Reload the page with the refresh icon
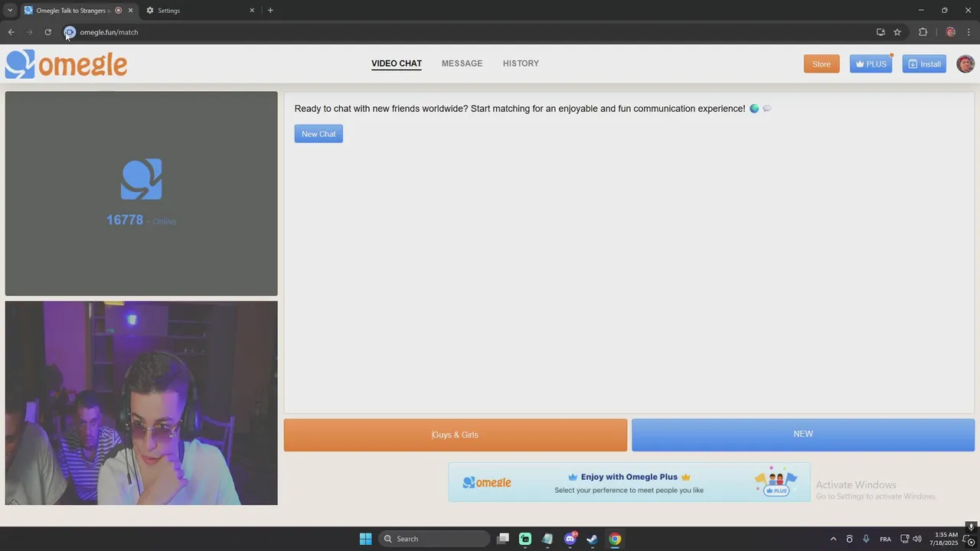The height and width of the screenshot is (551, 980). (47, 32)
